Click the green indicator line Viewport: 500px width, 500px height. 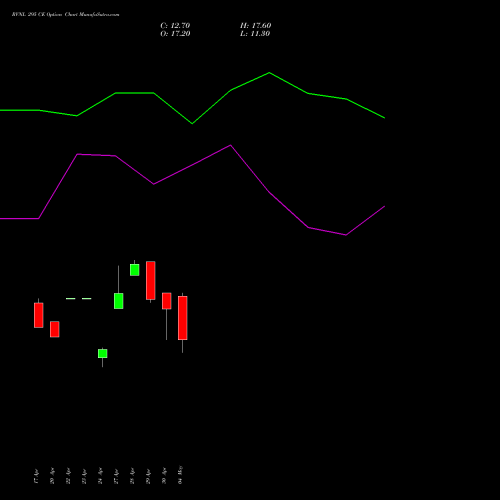tap(192, 98)
